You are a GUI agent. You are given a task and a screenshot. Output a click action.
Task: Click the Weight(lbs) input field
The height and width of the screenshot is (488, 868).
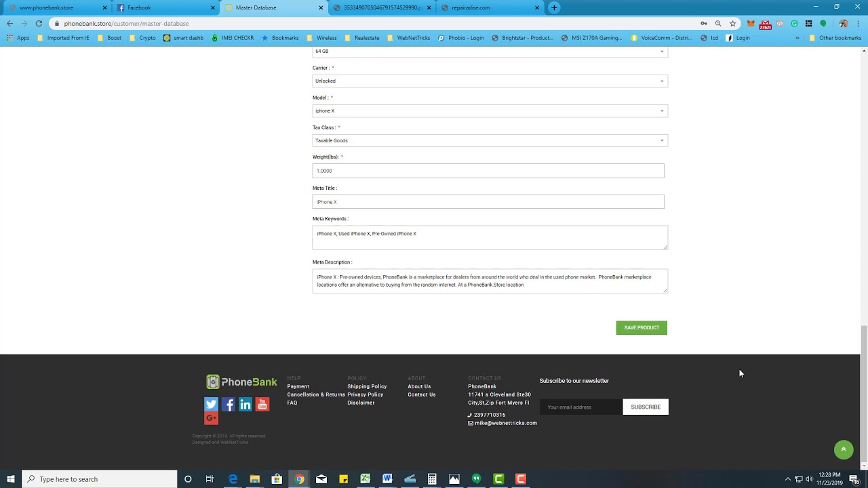(488, 171)
